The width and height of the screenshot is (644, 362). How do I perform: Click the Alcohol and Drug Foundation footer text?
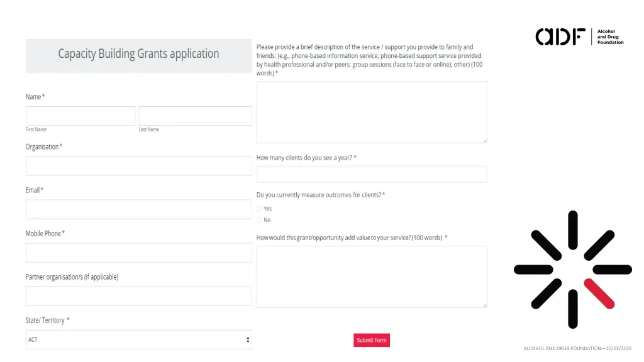pos(577,348)
